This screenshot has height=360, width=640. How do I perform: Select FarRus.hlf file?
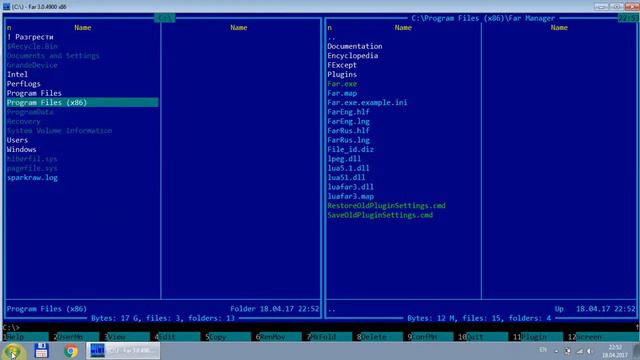click(349, 131)
